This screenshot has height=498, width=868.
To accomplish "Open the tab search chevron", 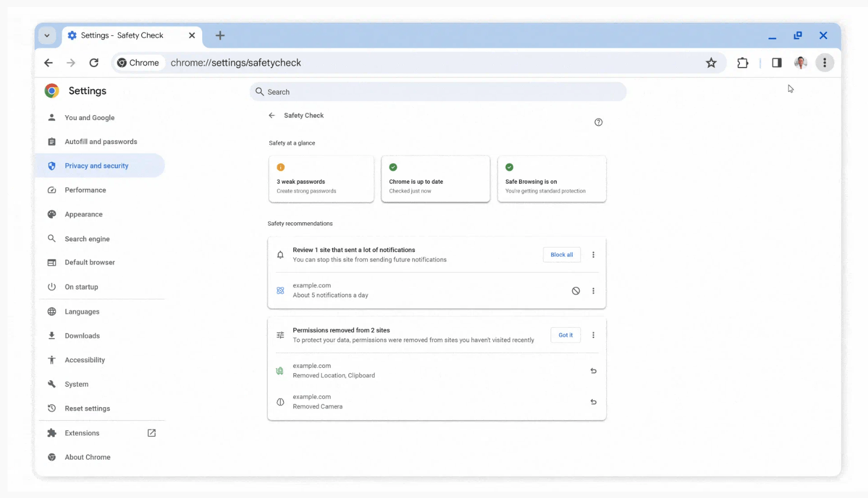I will (47, 35).
